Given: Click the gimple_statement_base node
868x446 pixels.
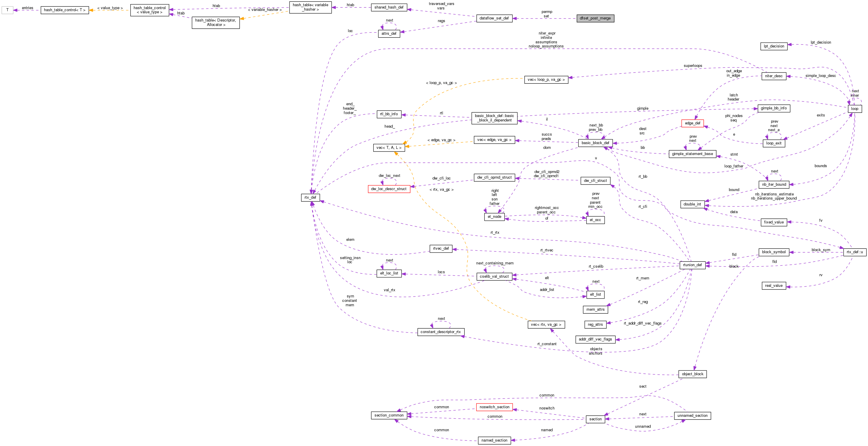Looking at the screenshot, I should pyautogui.click(x=692, y=154).
